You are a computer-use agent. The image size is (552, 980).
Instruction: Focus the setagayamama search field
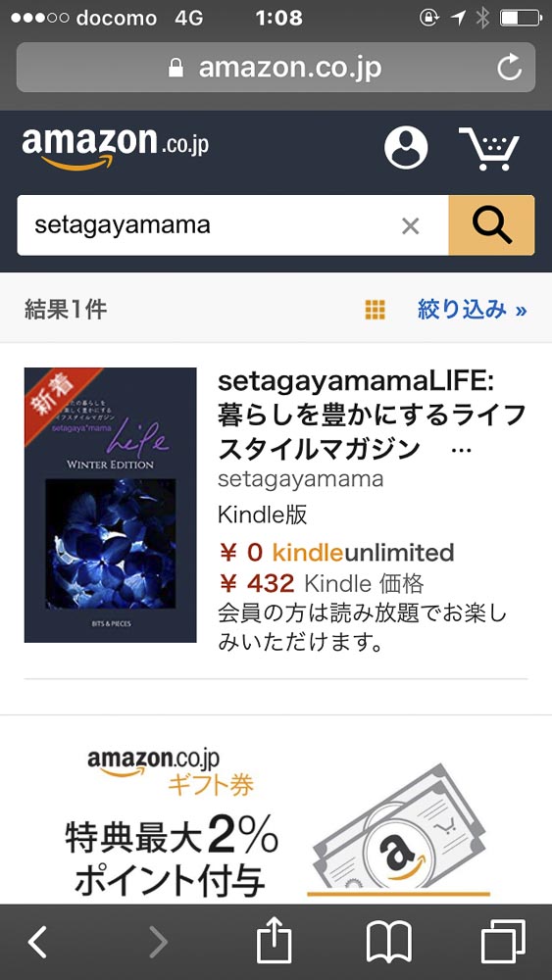[x=208, y=225]
